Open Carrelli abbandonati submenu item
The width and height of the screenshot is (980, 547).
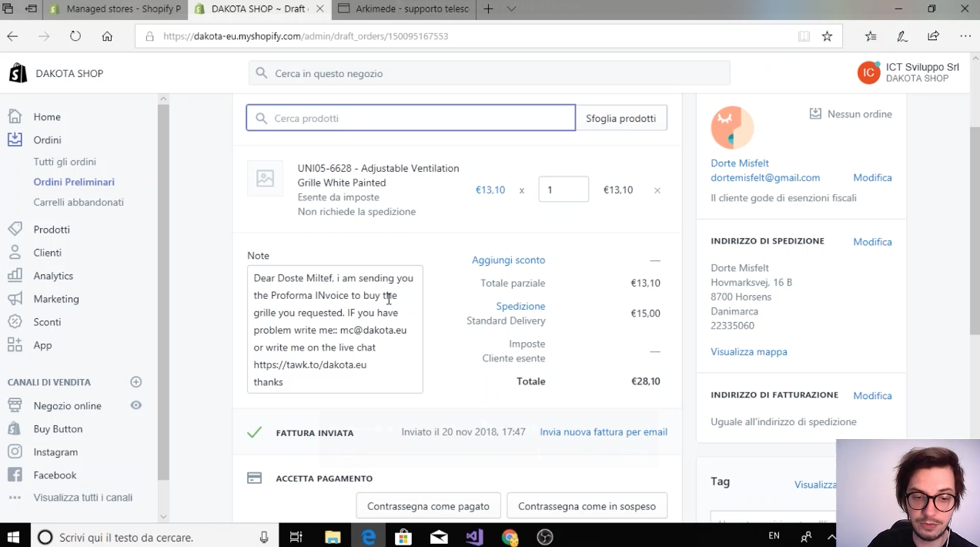click(x=79, y=203)
